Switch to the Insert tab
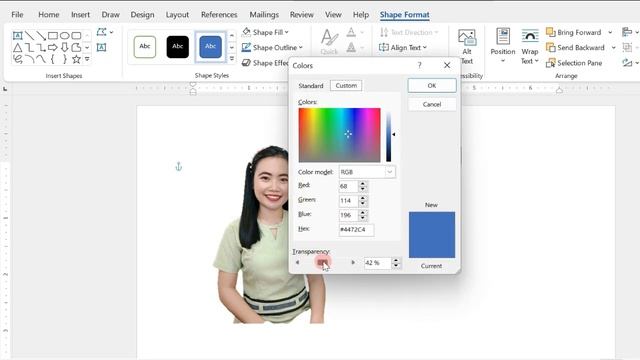This screenshot has width=640, height=360. [80, 15]
